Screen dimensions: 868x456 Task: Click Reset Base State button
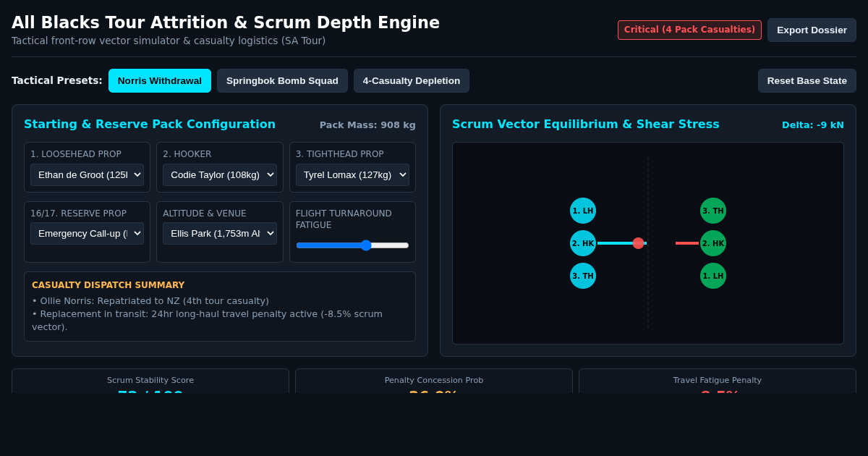pos(807,80)
